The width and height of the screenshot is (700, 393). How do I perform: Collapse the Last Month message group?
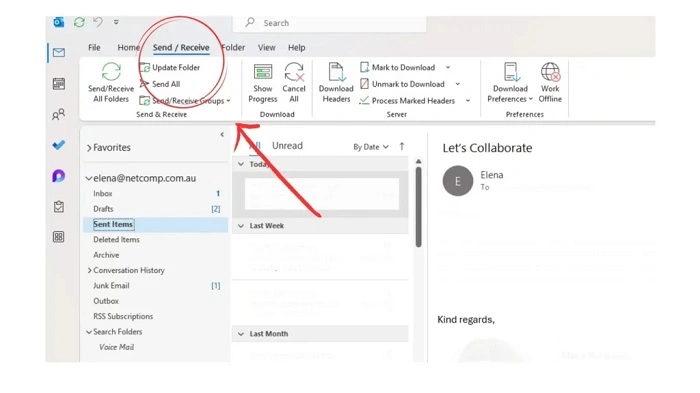click(x=241, y=334)
